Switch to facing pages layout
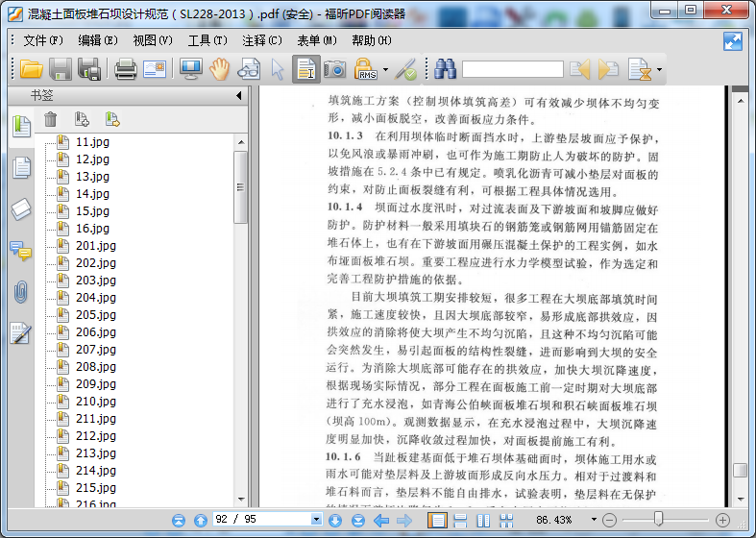This screenshot has height=538, width=756. point(483,520)
